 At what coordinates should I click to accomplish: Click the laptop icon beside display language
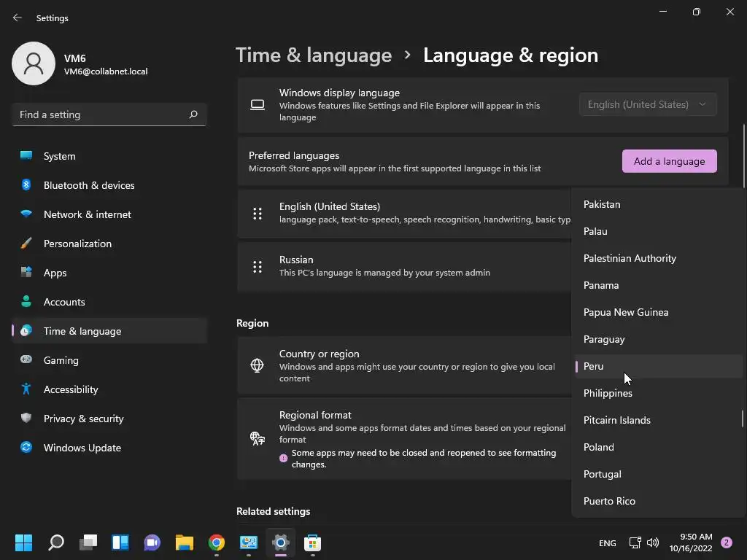pos(258,104)
